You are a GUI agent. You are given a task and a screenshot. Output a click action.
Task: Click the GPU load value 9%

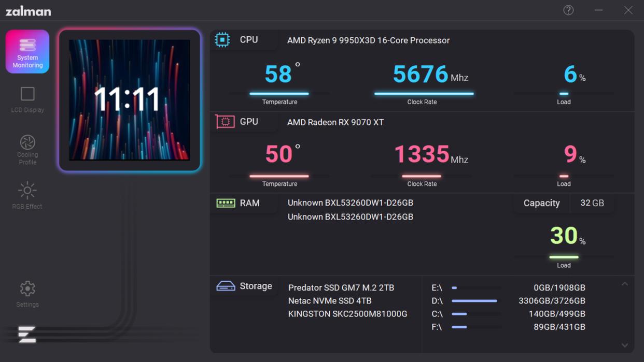[575, 154]
